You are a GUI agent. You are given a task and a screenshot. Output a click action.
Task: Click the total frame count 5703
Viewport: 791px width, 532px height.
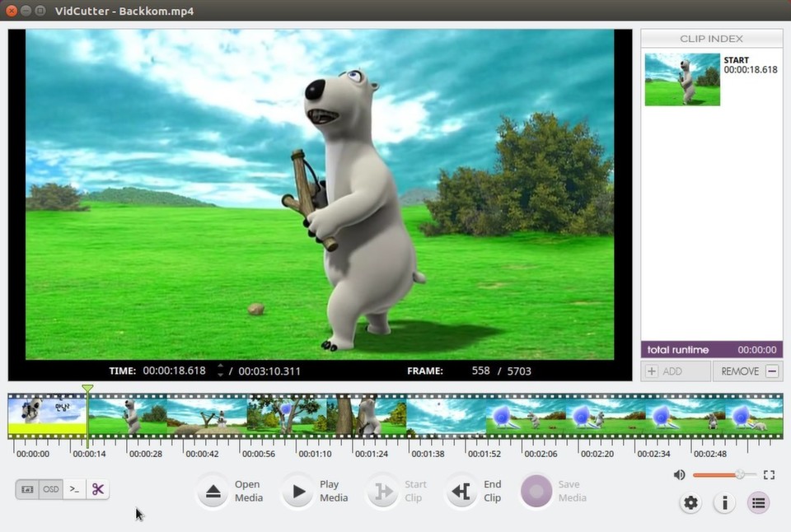(x=519, y=371)
